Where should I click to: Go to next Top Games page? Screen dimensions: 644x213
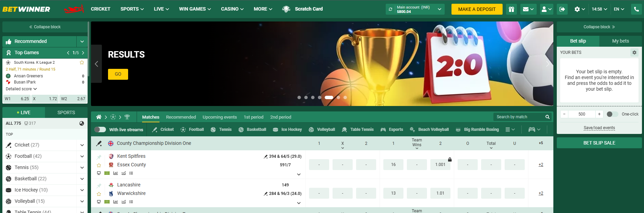83,53
